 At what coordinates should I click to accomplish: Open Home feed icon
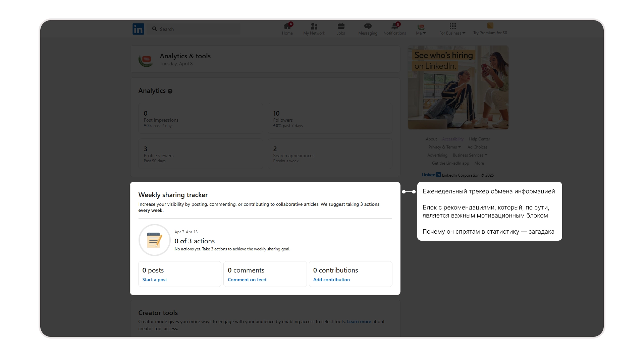point(287,26)
